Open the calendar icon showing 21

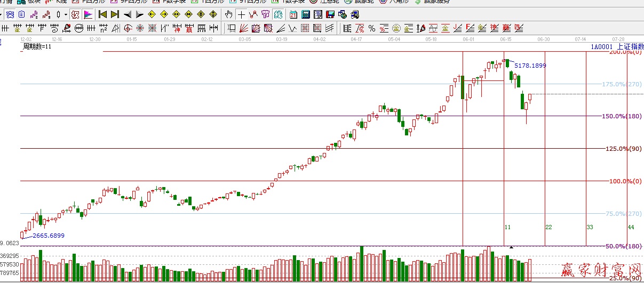pyautogui.click(x=293, y=14)
